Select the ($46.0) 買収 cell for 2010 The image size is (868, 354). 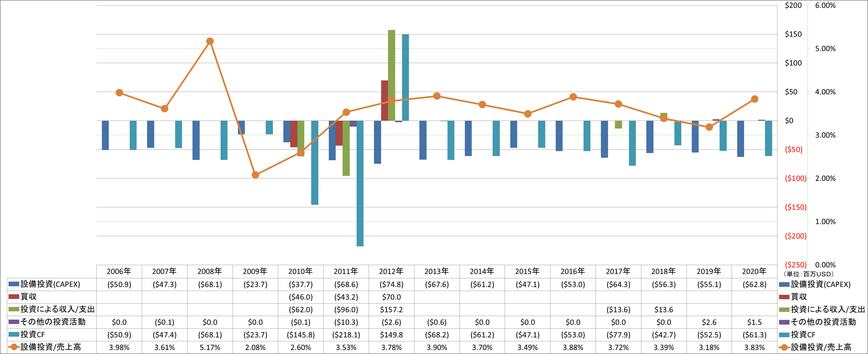click(300, 297)
